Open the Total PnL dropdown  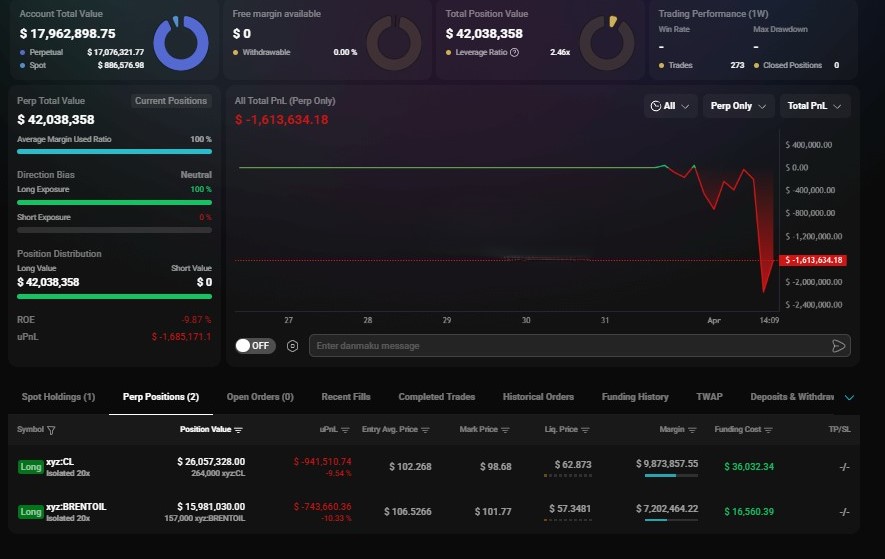point(814,106)
